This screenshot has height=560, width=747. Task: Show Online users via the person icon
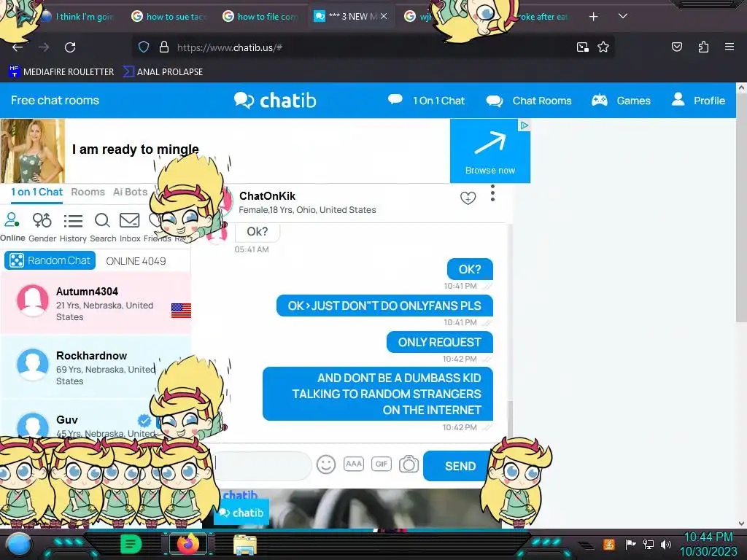pos(12,227)
